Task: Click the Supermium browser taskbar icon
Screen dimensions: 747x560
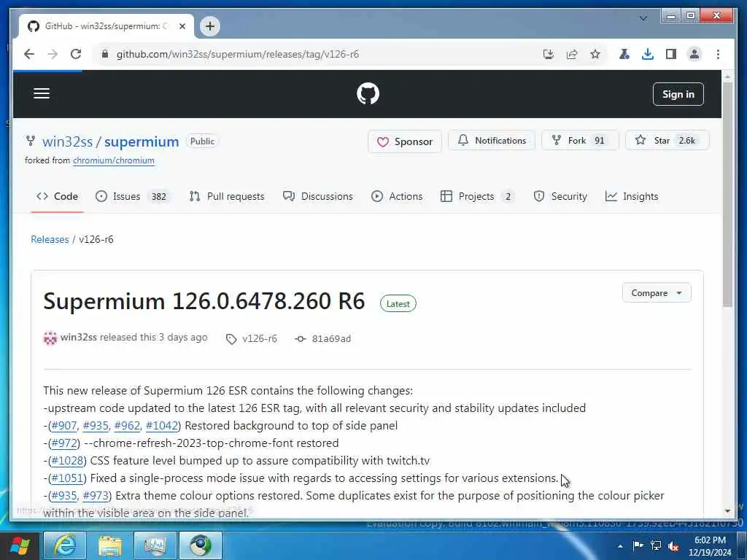Action: point(200,545)
